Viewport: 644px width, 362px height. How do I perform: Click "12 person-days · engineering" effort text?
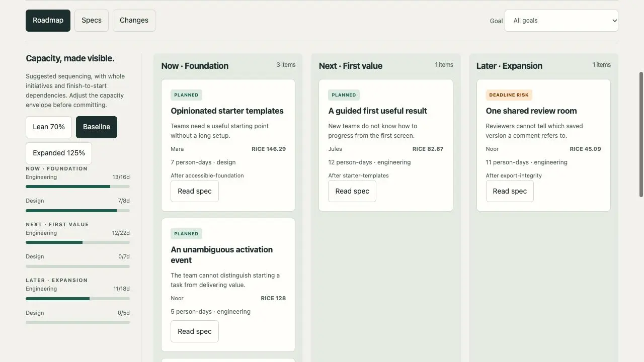pyautogui.click(x=369, y=162)
